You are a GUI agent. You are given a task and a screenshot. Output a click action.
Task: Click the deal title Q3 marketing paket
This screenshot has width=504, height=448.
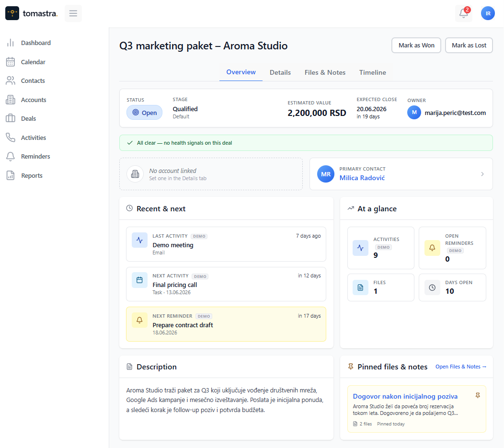point(203,46)
